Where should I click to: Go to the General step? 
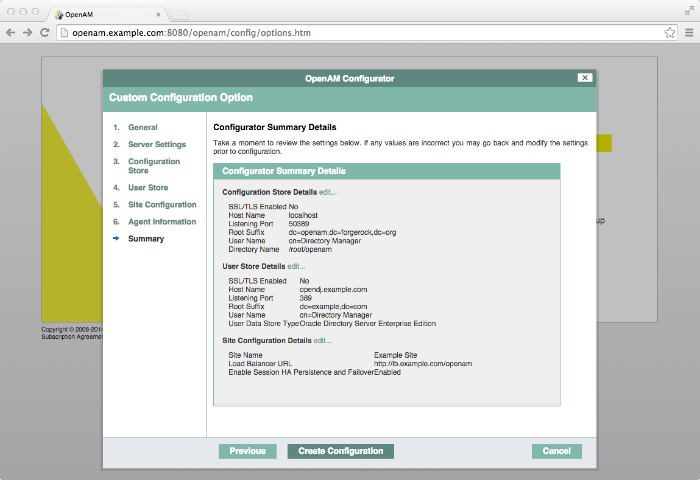143,127
